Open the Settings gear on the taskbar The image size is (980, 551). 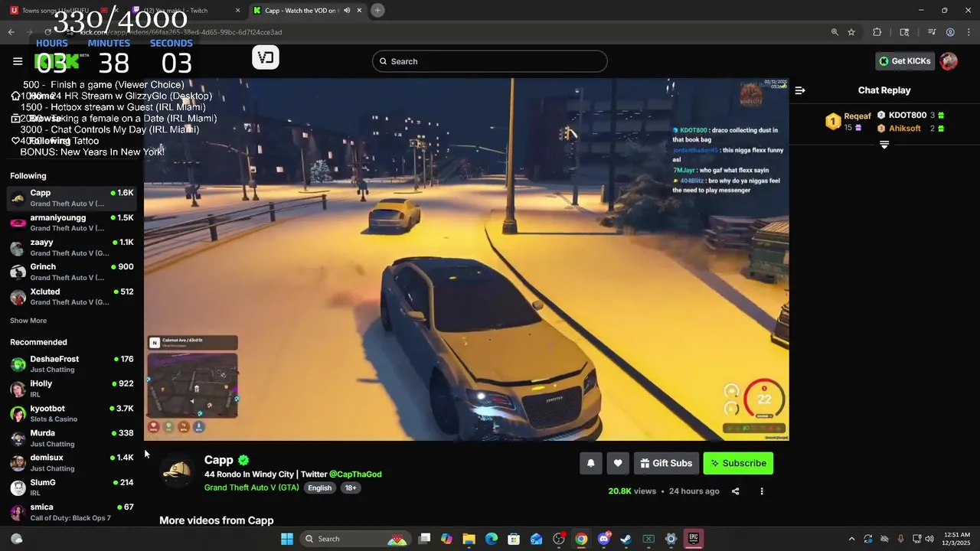tap(671, 539)
